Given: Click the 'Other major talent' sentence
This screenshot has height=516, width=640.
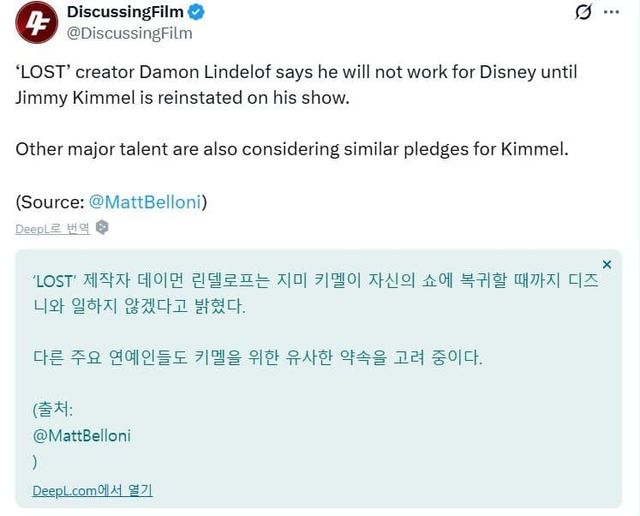Looking at the screenshot, I should point(292,148).
